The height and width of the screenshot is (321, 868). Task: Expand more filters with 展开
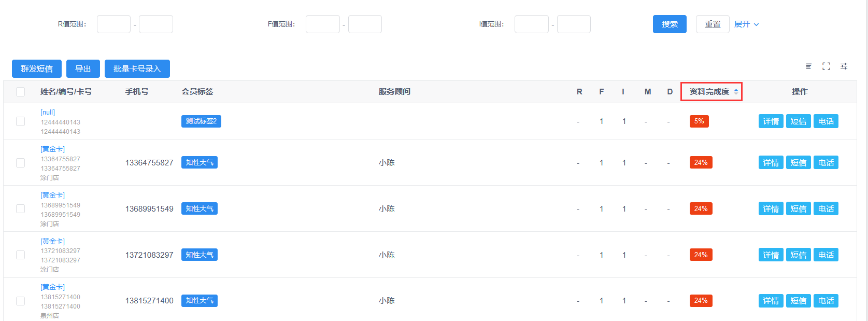(x=746, y=24)
